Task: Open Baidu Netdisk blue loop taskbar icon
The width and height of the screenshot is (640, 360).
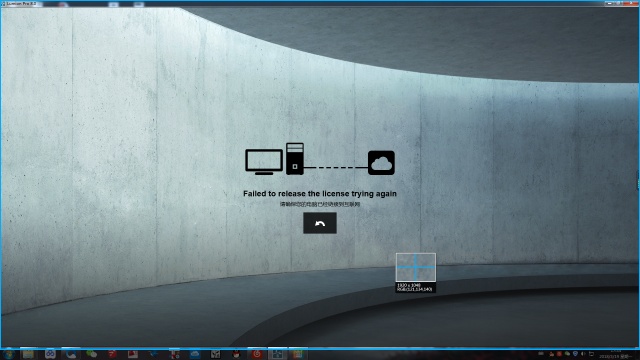Action: tap(50, 354)
